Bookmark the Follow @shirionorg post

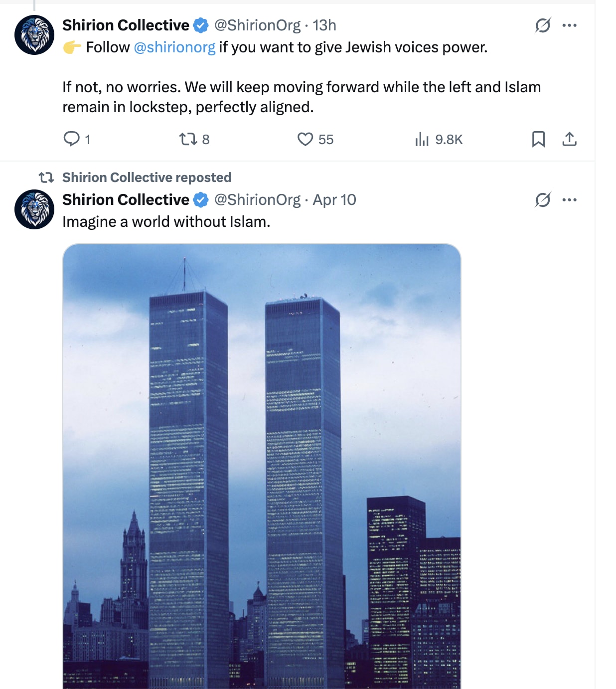[x=538, y=139]
